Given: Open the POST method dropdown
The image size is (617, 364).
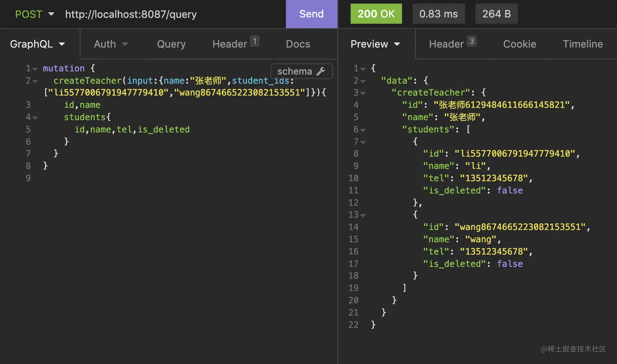Looking at the screenshot, I should (35, 14).
